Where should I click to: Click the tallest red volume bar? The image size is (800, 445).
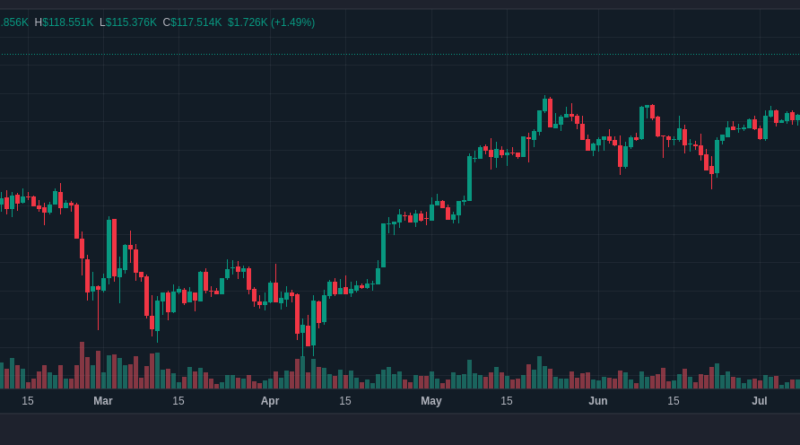point(82,365)
